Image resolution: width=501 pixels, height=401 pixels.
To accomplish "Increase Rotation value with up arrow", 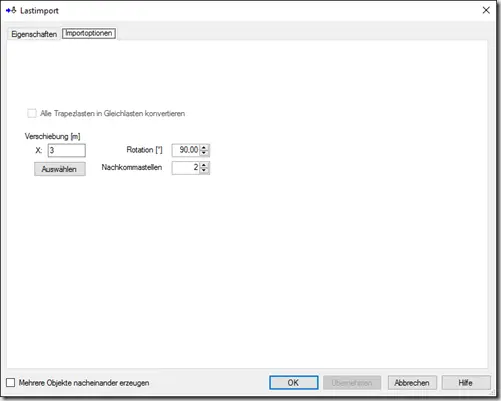I will click(x=204, y=147).
